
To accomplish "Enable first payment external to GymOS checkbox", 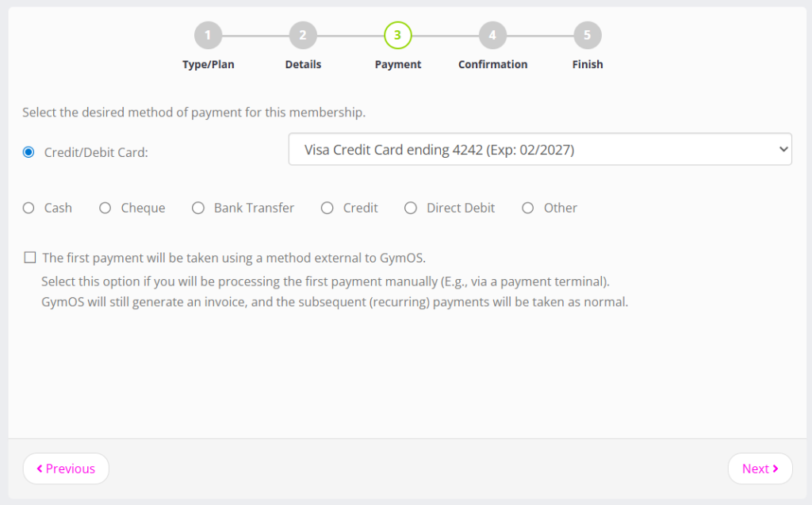I will [x=30, y=257].
